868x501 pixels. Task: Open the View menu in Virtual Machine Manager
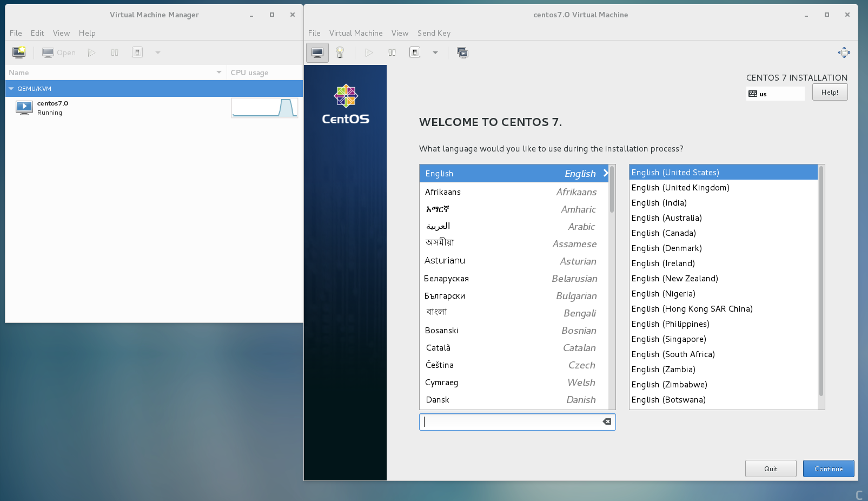tap(61, 33)
